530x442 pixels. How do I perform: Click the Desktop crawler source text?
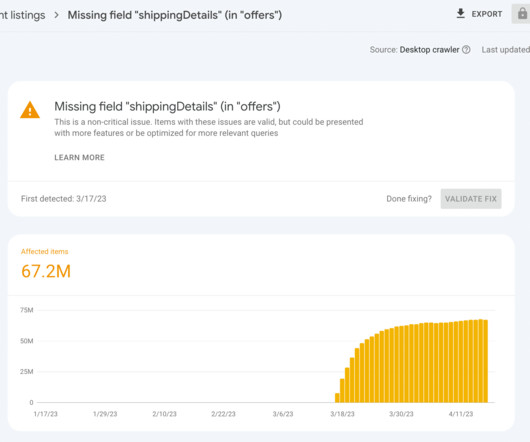(429, 50)
